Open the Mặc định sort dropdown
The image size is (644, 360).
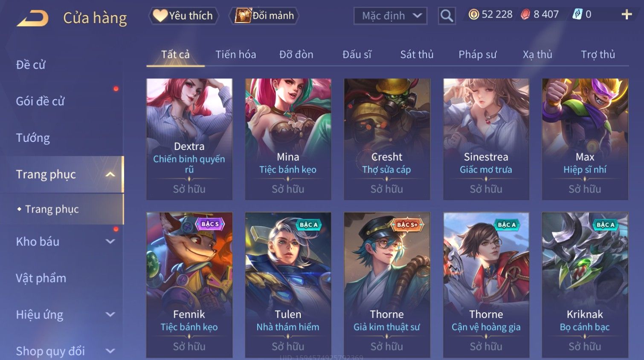coord(390,16)
